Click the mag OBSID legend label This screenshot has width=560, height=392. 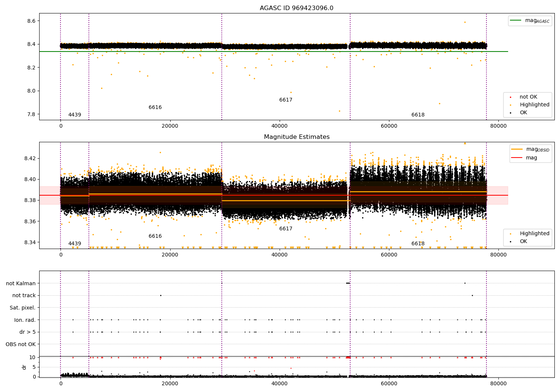(538, 149)
